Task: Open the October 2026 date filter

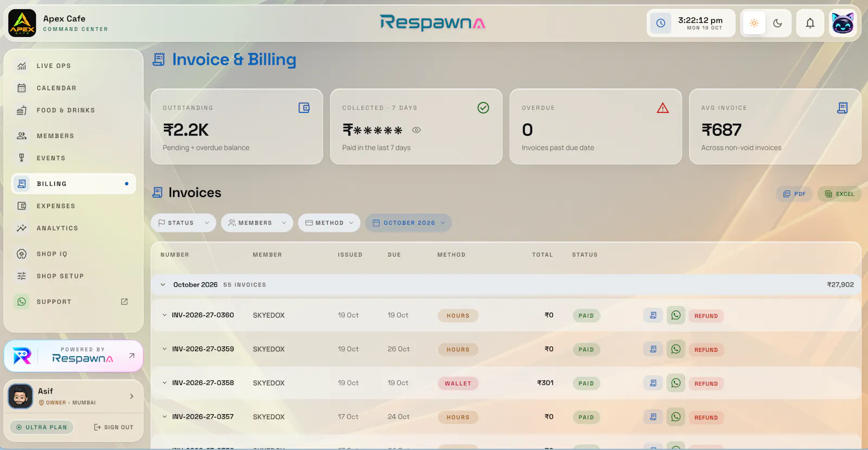Action: pyautogui.click(x=409, y=223)
